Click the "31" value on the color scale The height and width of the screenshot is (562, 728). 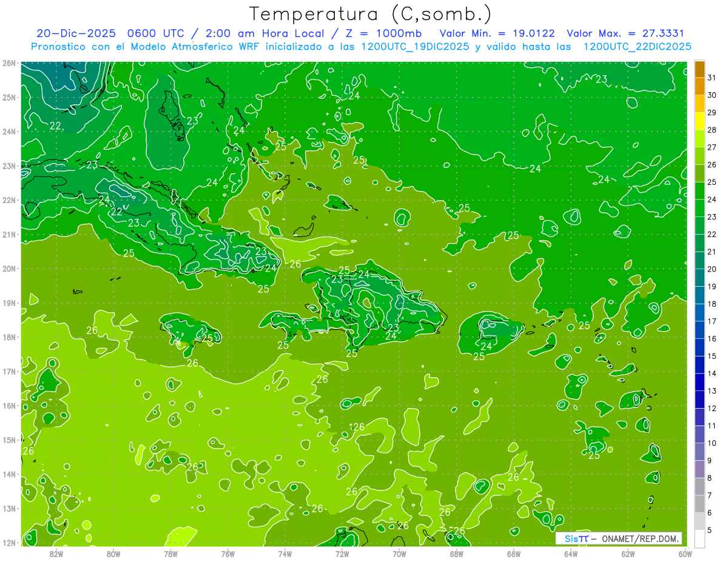pyautogui.click(x=712, y=78)
